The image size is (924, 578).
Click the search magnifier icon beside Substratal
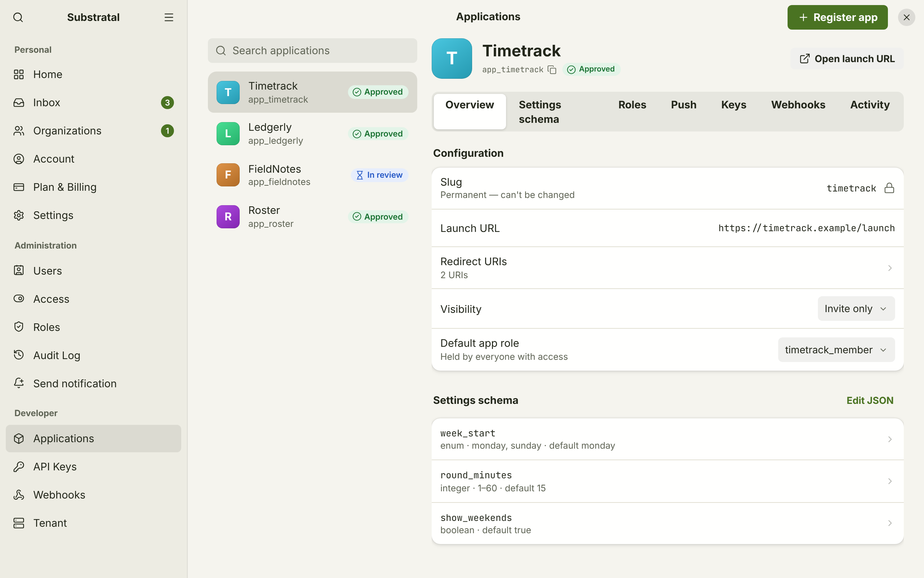tap(18, 17)
